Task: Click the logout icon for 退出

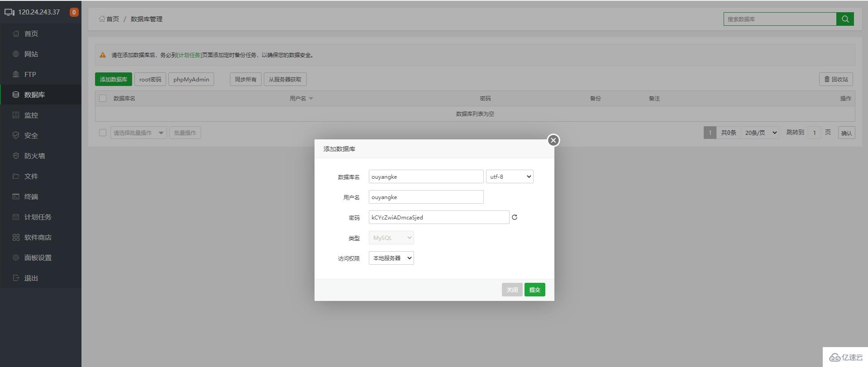Action: (x=16, y=278)
